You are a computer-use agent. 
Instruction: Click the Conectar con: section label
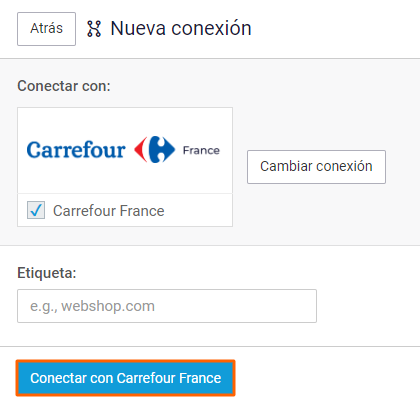tap(64, 86)
